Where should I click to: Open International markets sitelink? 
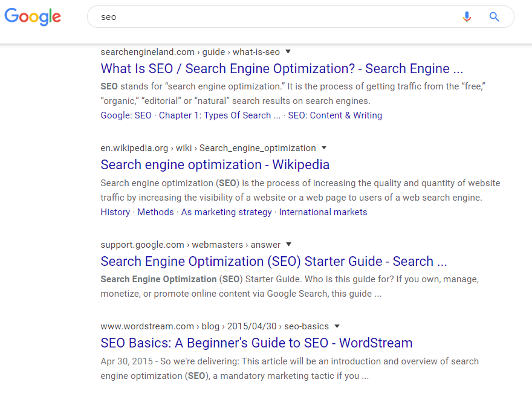[x=323, y=212]
